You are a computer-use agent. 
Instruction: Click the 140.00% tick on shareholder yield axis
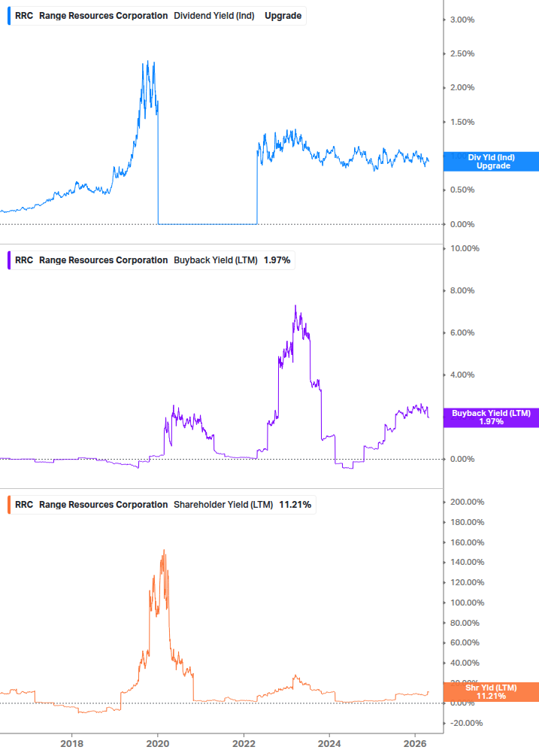[x=467, y=562]
